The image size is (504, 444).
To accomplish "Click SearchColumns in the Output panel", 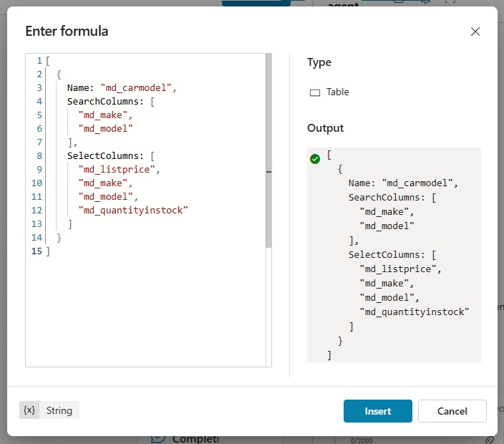I will (x=384, y=197).
